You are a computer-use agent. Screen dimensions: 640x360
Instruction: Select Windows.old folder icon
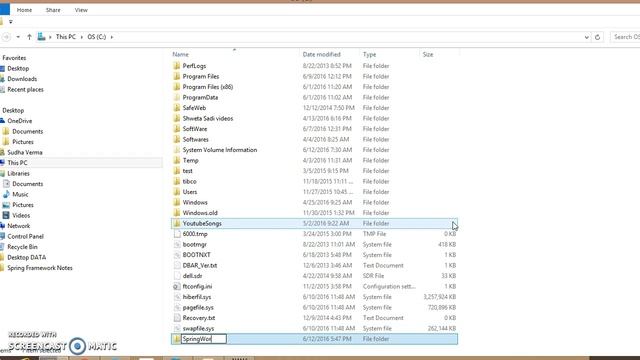pyautogui.click(x=176, y=213)
